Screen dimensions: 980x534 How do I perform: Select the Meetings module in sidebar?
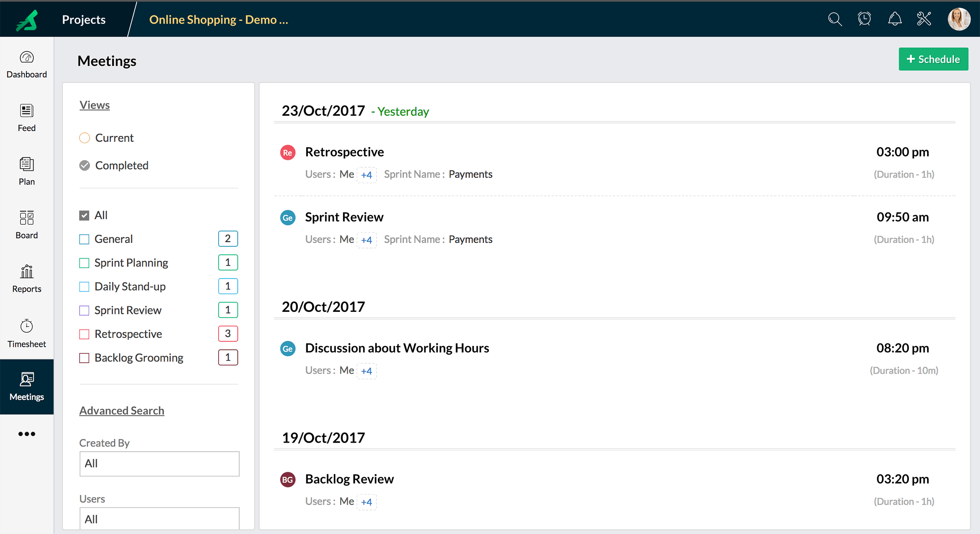click(x=27, y=386)
